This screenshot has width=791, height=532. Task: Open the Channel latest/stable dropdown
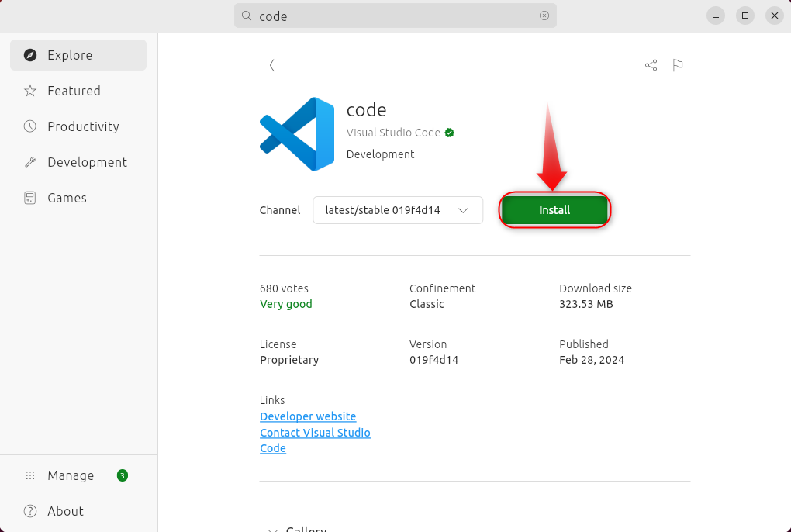(398, 210)
